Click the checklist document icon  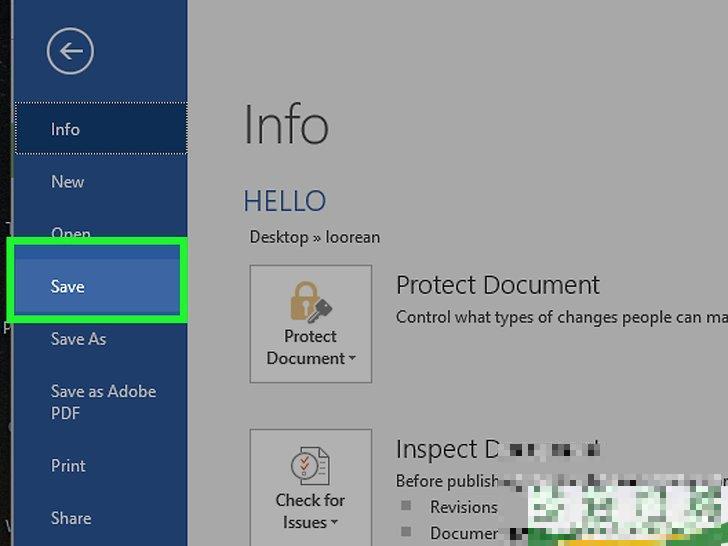point(310,467)
